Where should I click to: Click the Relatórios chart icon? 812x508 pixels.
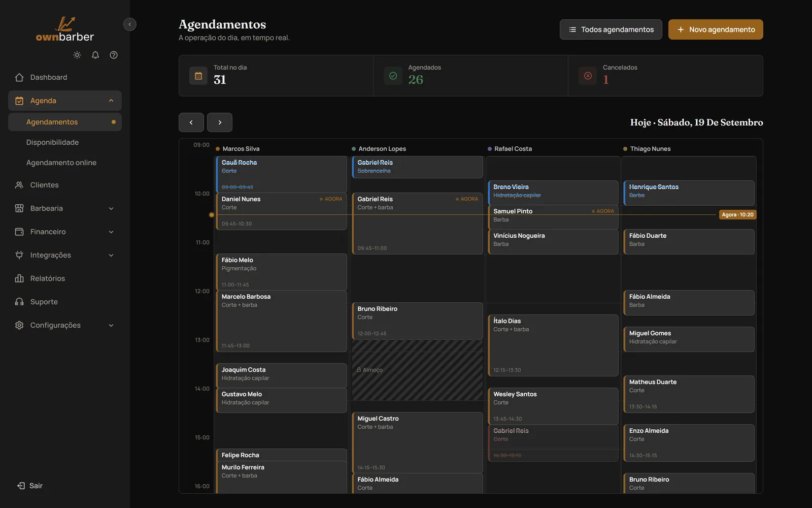tap(19, 278)
